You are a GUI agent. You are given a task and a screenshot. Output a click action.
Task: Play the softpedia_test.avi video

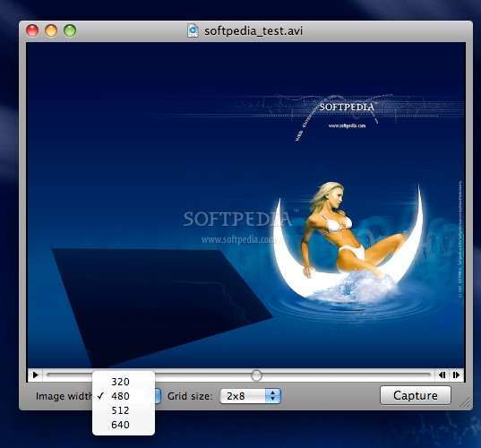[35, 375]
